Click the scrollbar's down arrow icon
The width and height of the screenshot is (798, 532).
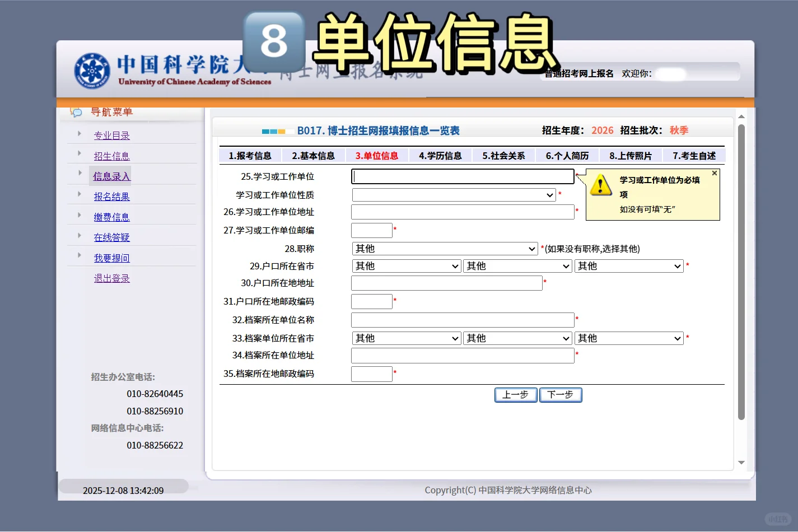[741, 463]
